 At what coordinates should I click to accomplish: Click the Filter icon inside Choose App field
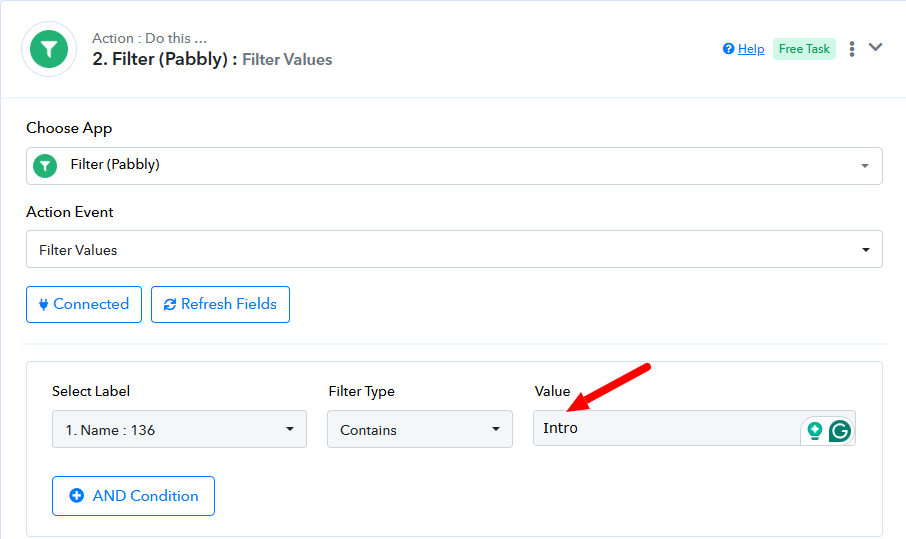tap(45, 166)
